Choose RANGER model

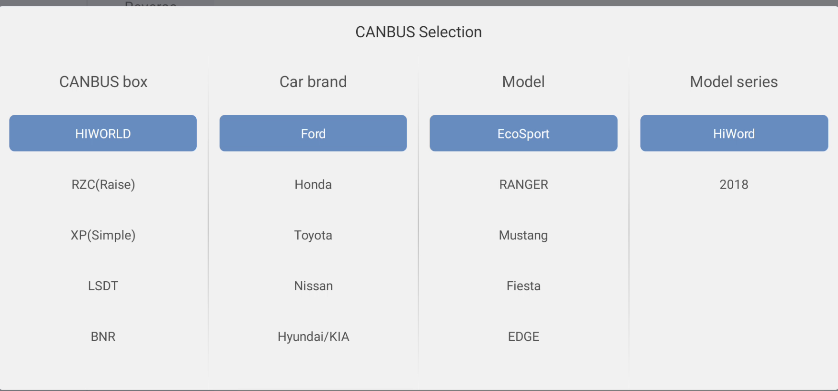point(524,184)
